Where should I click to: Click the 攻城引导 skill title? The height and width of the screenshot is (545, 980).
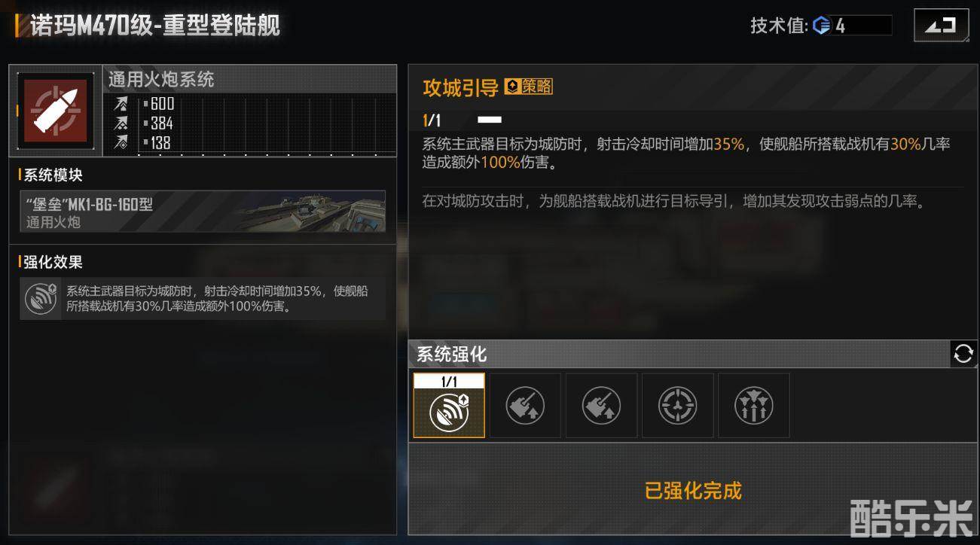tap(460, 88)
